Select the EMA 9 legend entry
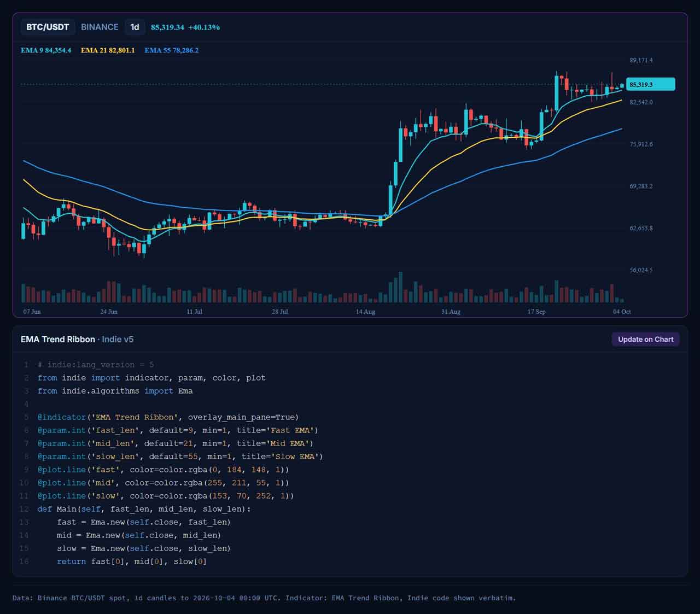700x614 pixels. (x=46, y=50)
